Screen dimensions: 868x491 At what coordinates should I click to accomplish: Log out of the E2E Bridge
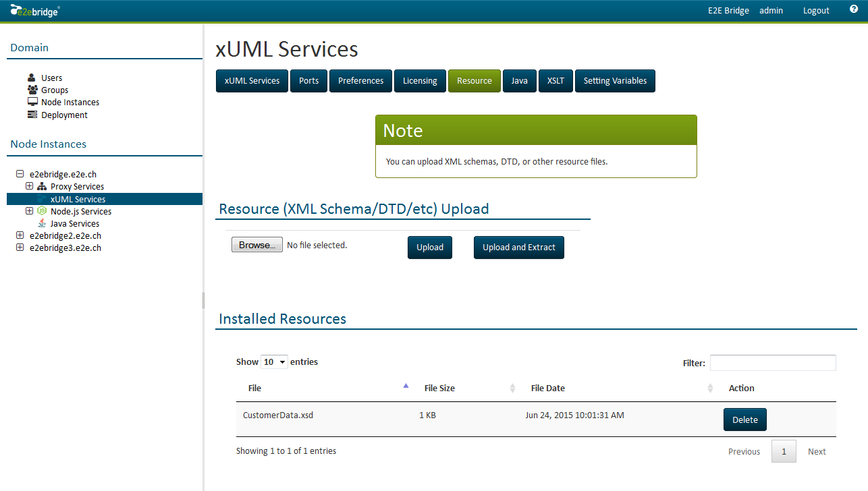815,10
